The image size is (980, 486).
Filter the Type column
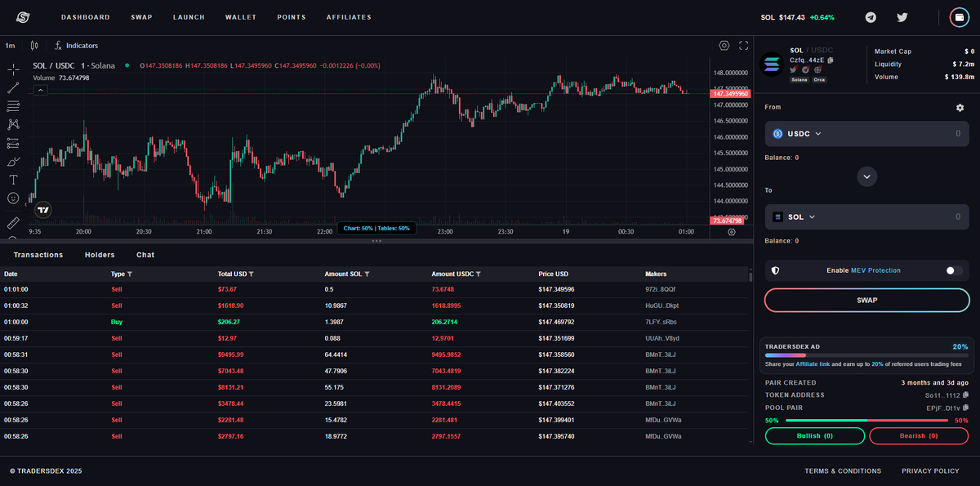(x=130, y=274)
